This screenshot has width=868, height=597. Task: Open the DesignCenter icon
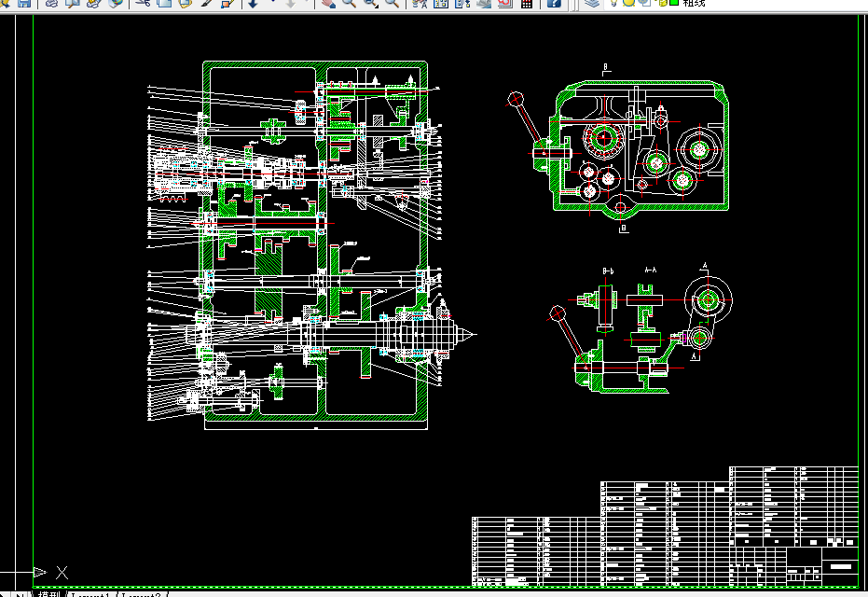click(441, 4)
